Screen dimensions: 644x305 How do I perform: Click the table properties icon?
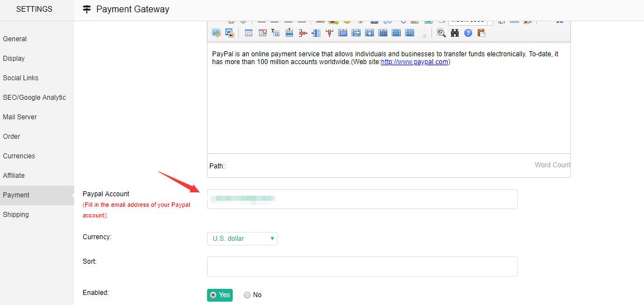276,33
